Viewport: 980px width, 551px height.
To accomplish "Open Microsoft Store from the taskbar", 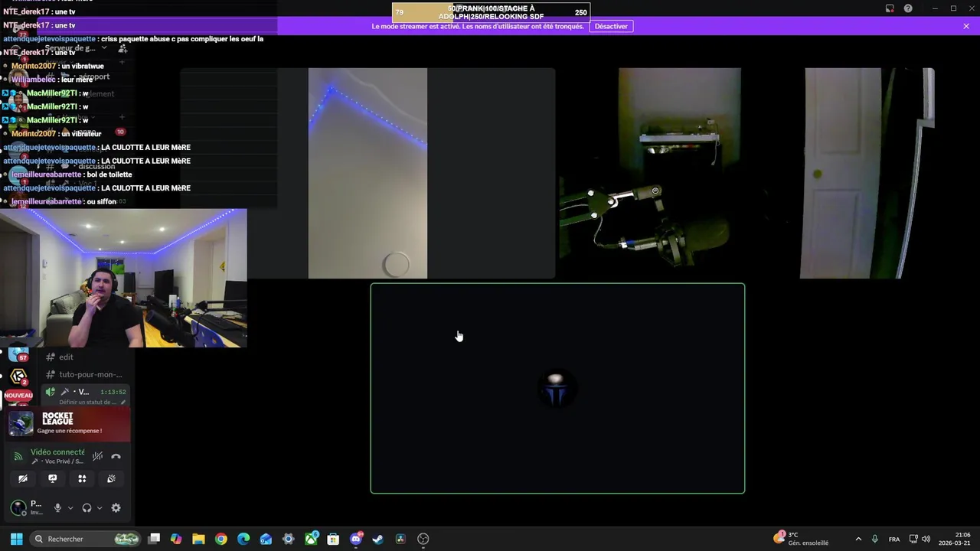I will point(333,539).
